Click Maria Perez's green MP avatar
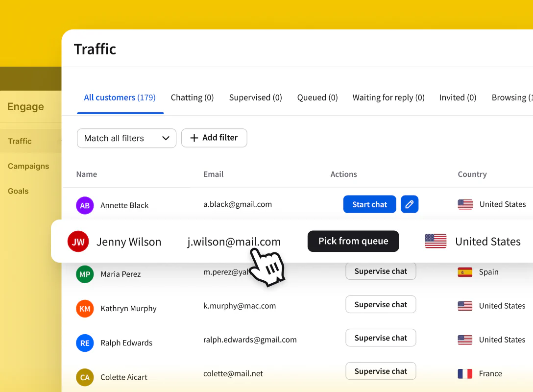 (85, 274)
